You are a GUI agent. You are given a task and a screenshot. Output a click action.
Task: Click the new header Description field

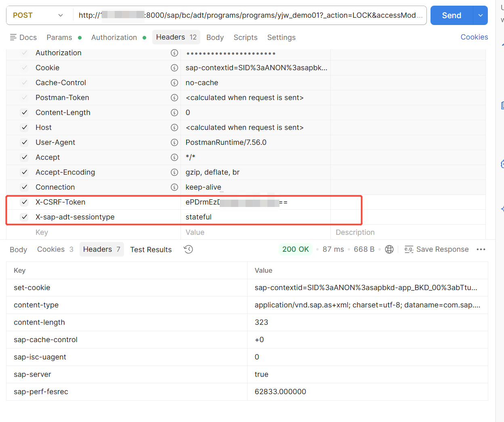click(408, 232)
